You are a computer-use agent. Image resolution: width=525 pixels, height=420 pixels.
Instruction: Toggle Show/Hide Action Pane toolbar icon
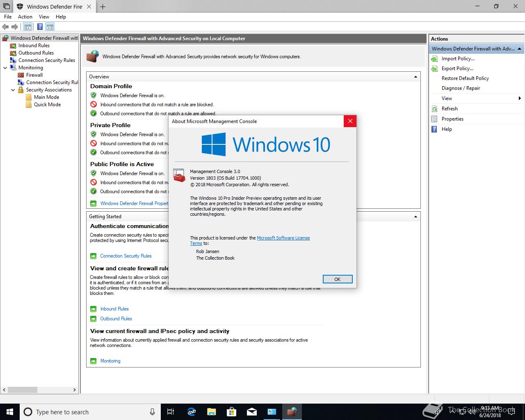(50, 27)
